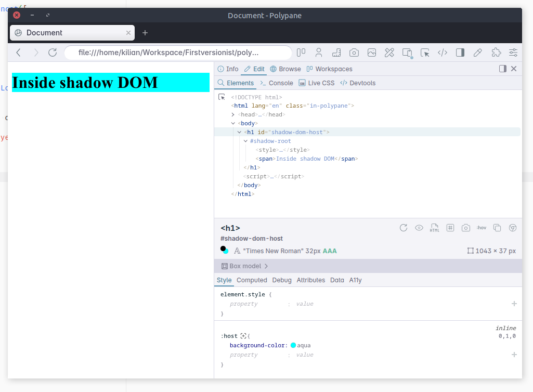Click the AAA contrast rating
533x392 pixels.
(330, 251)
